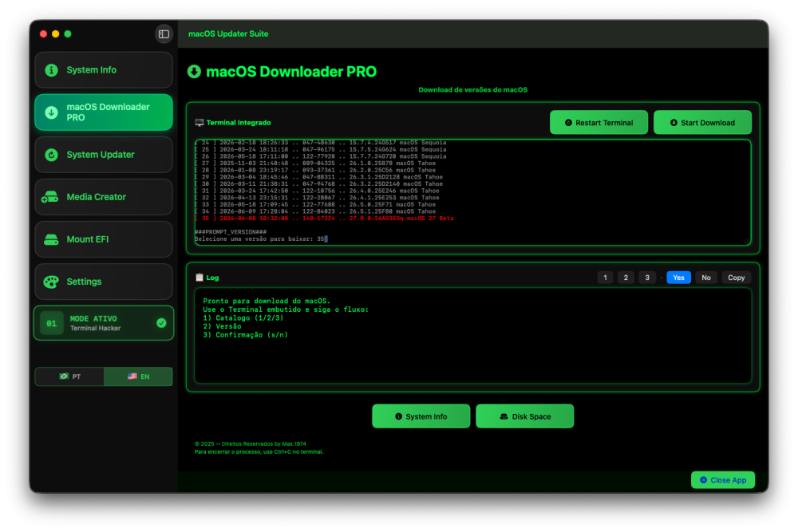Go to Media Creator
This screenshot has width=798, height=532.
(104, 197)
